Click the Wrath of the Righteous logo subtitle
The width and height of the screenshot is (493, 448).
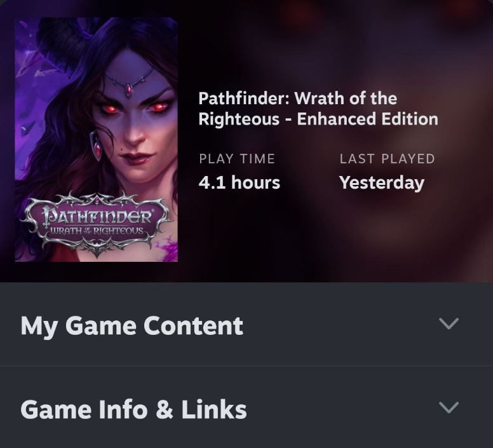[97, 231]
